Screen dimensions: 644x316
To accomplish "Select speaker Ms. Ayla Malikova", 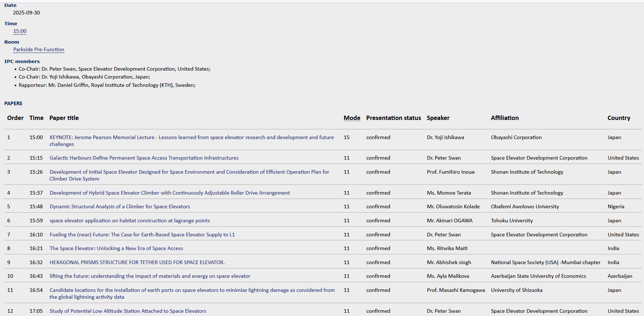I will (448, 276).
